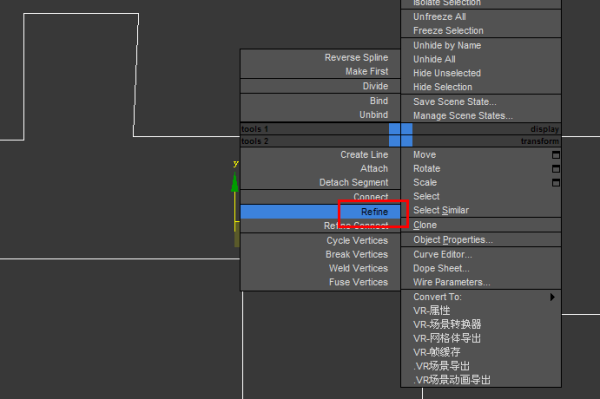Click Weld Vertices entry

pyautogui.click(x=359, y=268)
